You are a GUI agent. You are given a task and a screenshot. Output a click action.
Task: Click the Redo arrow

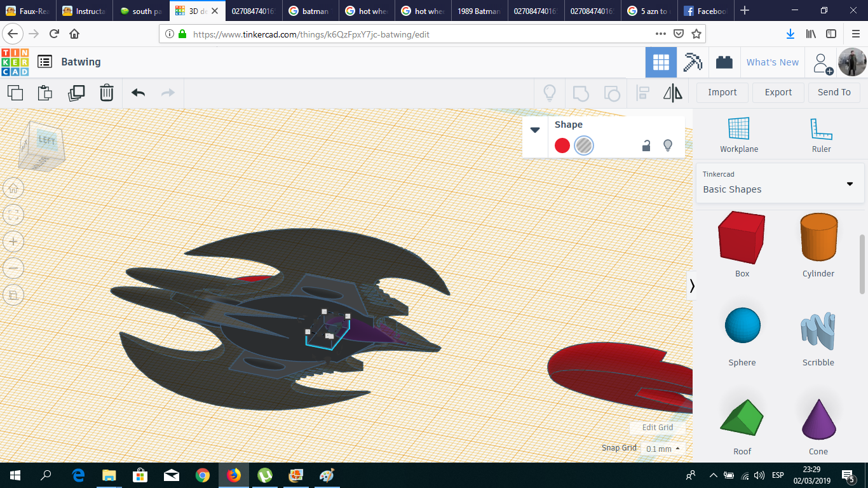(168, 93)
